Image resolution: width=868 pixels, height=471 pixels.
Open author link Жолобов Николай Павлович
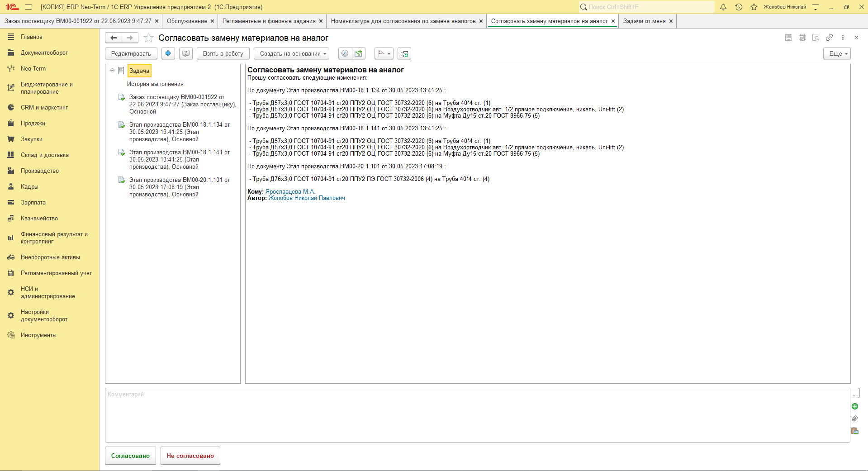click(307, 198)
